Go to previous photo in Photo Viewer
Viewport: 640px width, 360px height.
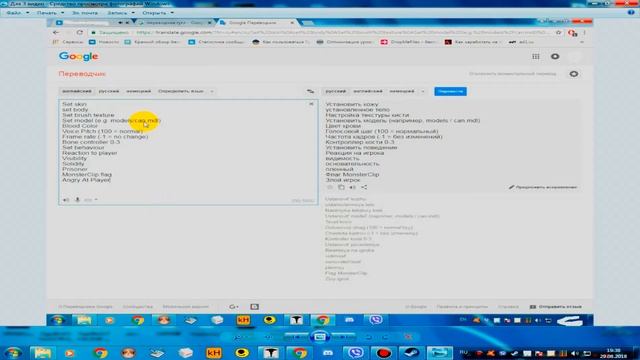tap(296, 337)
